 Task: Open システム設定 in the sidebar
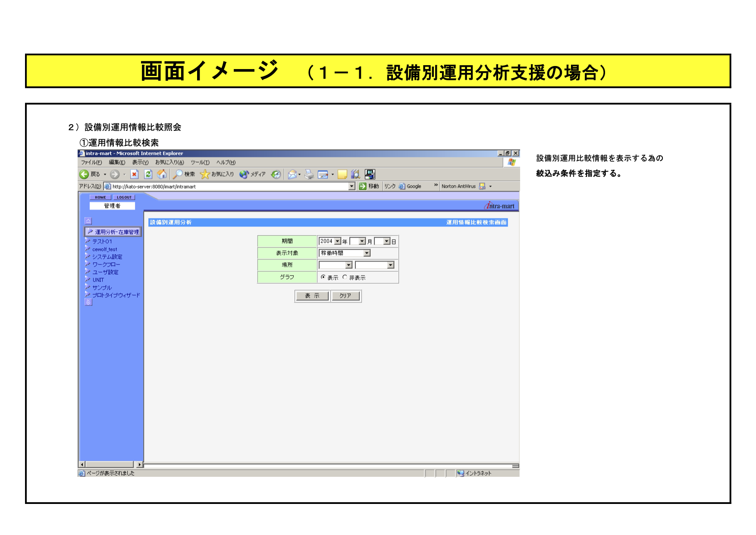(x=107, y=257)
